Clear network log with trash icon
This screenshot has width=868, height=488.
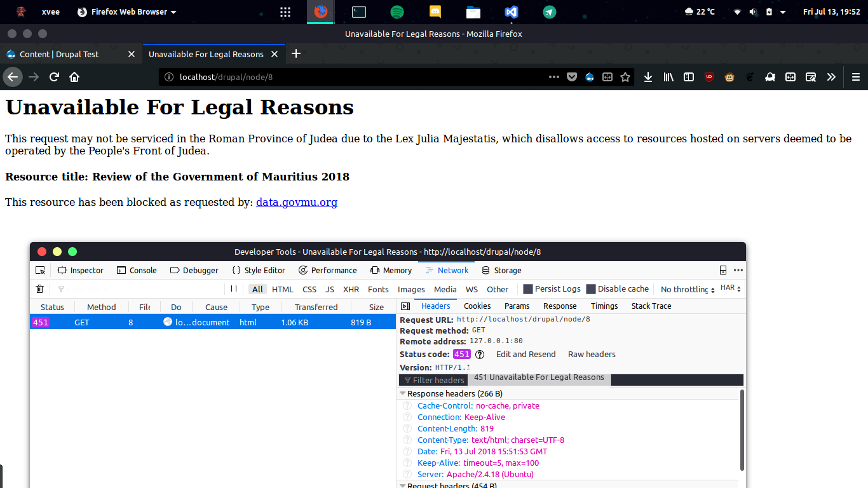[x=39, y=289]
